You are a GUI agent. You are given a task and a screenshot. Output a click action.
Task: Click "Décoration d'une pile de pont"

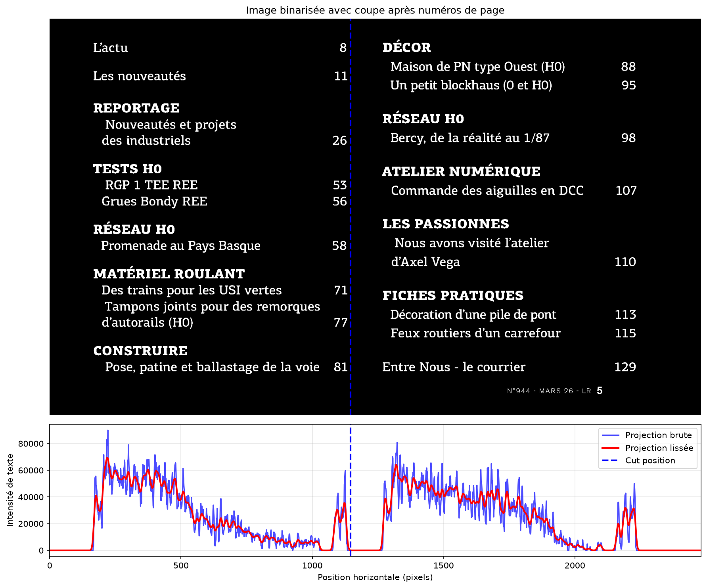click(473, 315)
